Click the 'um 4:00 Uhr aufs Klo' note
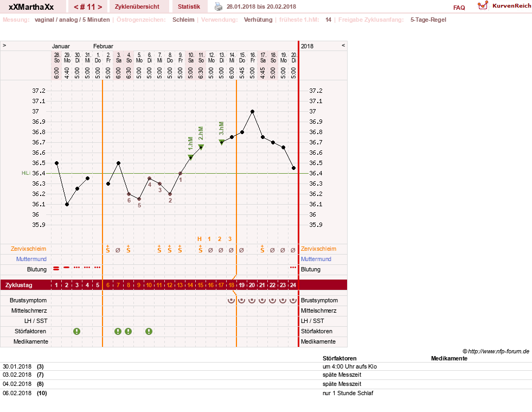 tap(349, 366)
